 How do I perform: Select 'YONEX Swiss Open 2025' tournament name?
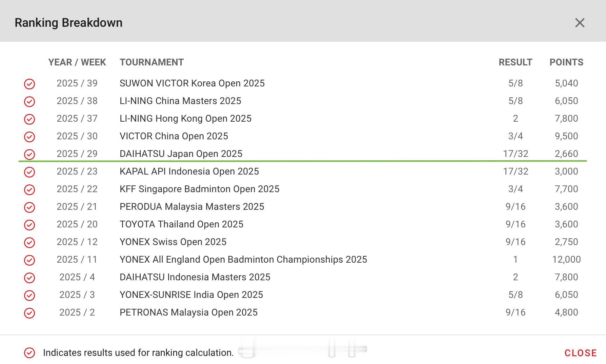[173, 242]
